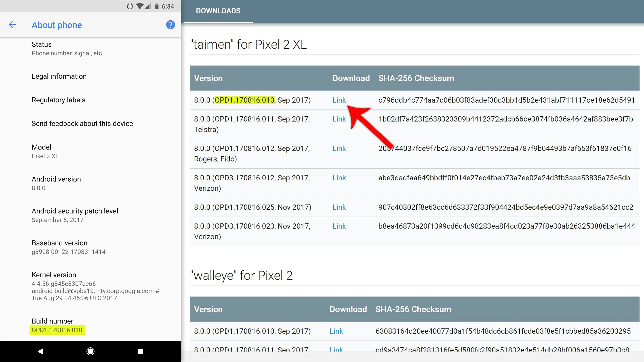Tap the Wi-Fi signal status icon
The image size is (644, 362).
click(x=140, y=6)
